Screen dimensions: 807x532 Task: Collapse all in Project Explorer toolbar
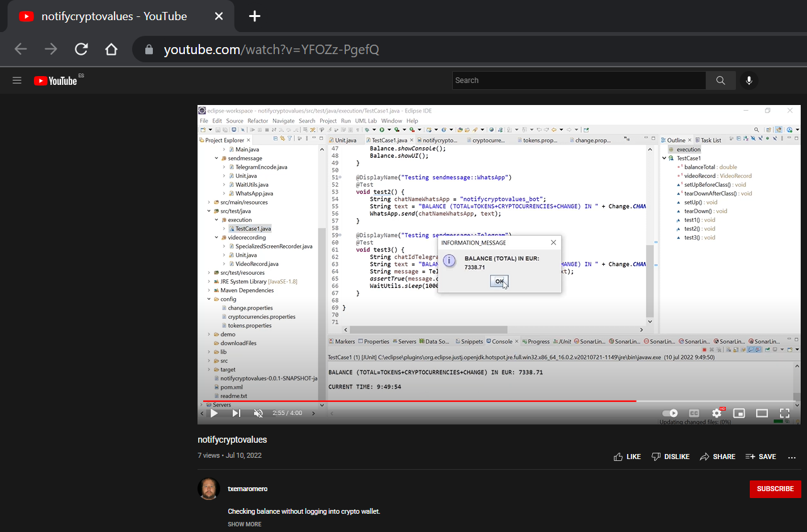[275, 139]
